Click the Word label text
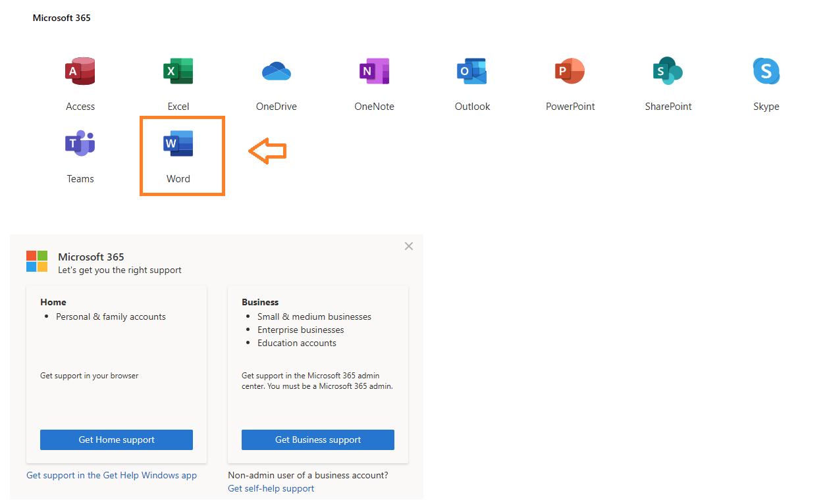The height and width of the screenshot is (504, 825). pyautogui.click(x=178, y=179)
